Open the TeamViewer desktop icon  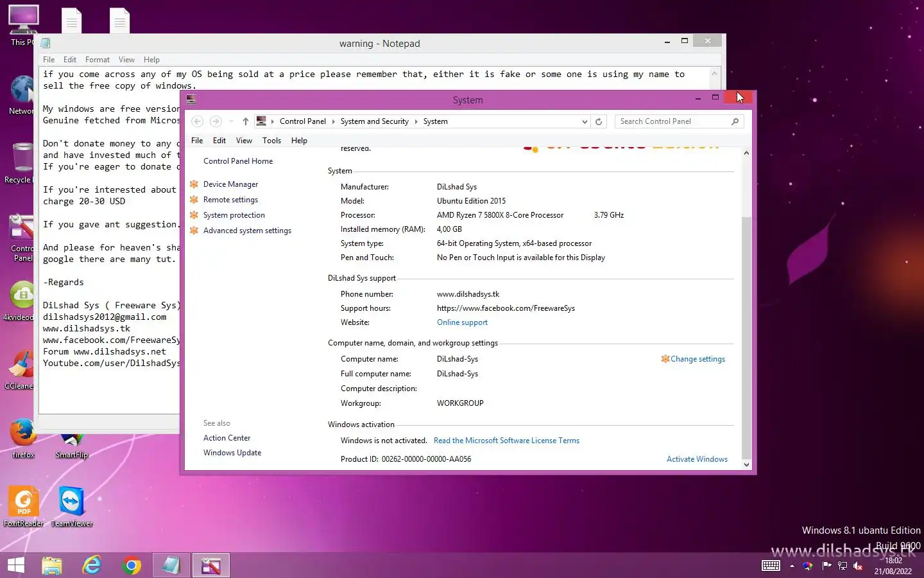pyautogui.click(x=71, y=507)
